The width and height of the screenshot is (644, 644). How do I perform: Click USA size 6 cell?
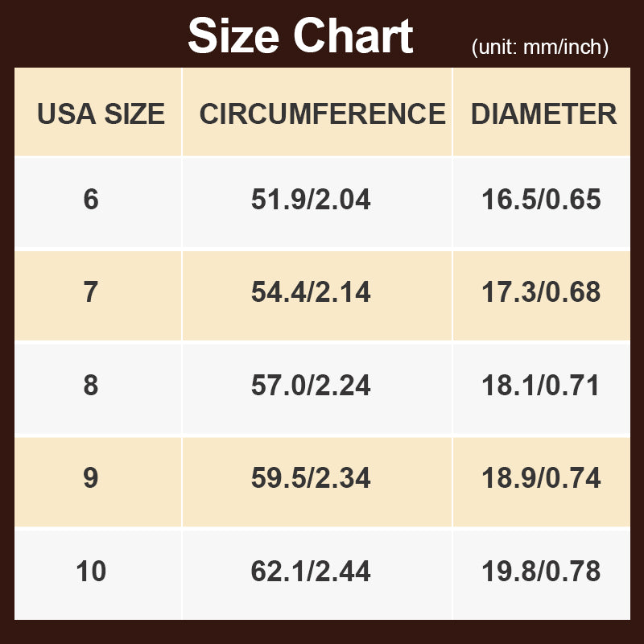click(91, 200)
